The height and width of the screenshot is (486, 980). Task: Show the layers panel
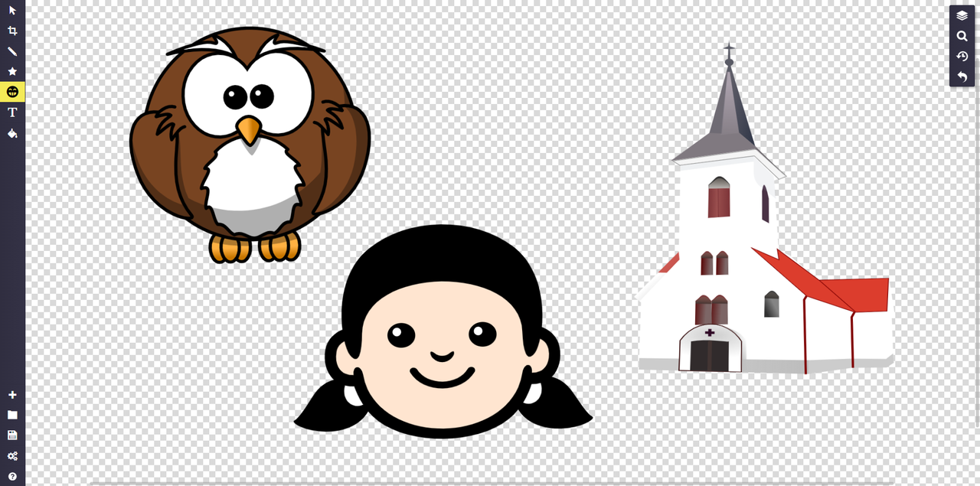pos(962,15)
